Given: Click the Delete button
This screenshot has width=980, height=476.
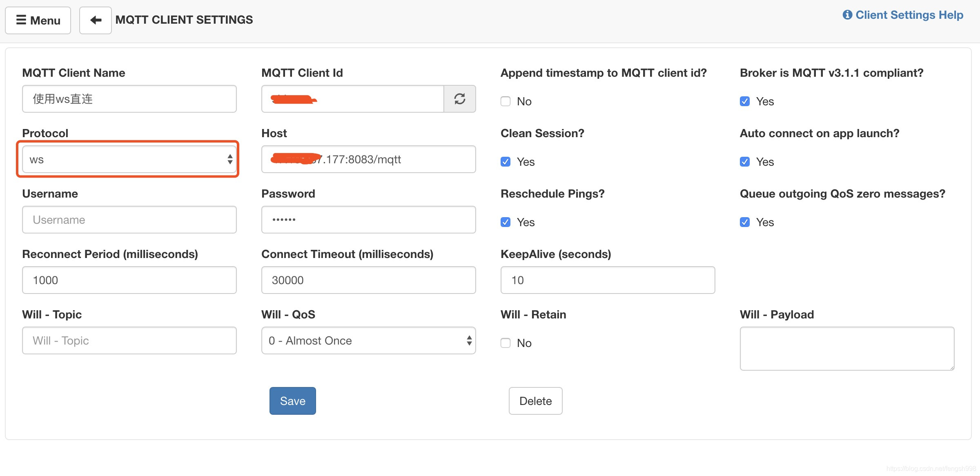Looking at the screenshot, I should (535, 401).
